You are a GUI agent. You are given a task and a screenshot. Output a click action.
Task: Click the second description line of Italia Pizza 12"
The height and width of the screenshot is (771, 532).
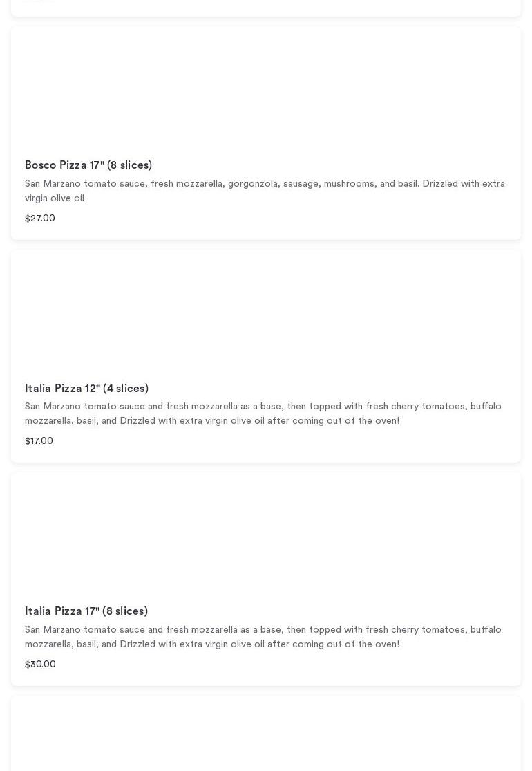click(x=212, y=421)
